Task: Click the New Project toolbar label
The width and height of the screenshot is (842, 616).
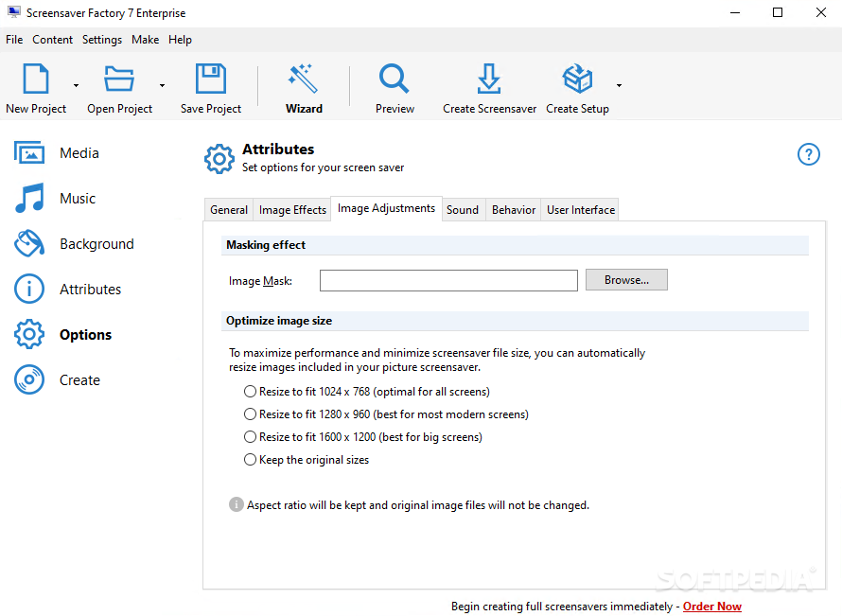Action: point(36,109)
